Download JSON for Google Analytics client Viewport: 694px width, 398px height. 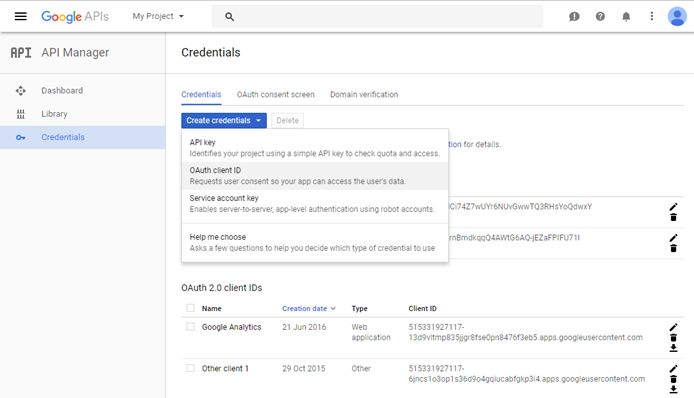(673, 348)
